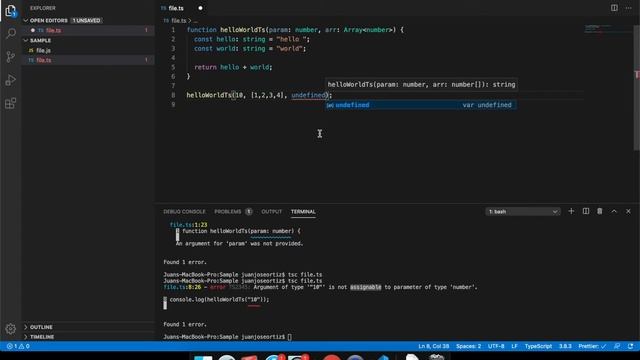Switch to the Problems tab
This screenshot has height=360, width=640.
point(233,211)
